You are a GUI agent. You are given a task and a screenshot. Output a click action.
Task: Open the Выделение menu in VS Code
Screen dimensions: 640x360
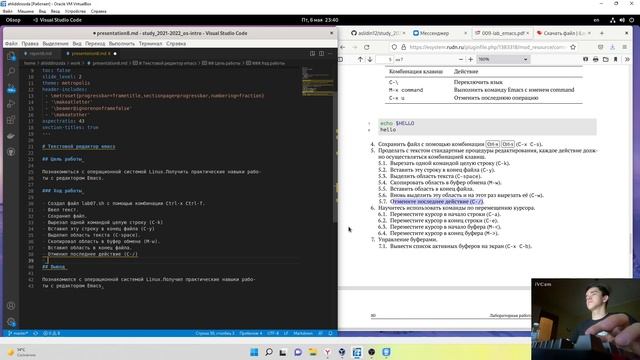56,44
